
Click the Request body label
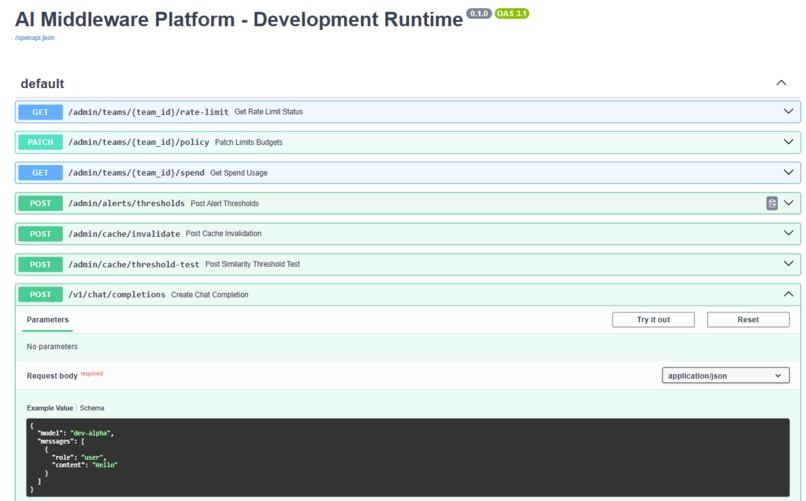point(52,376)
